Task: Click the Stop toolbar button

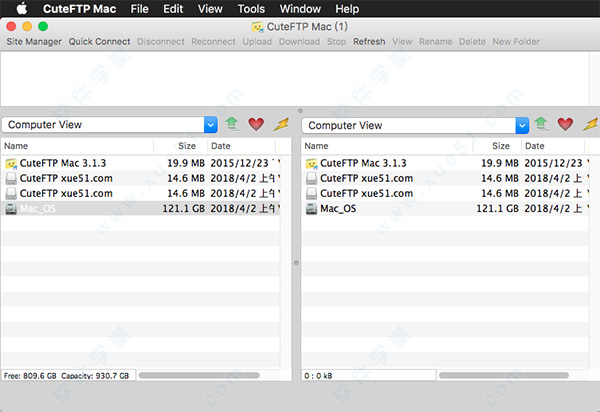Action: pos(336,41)
